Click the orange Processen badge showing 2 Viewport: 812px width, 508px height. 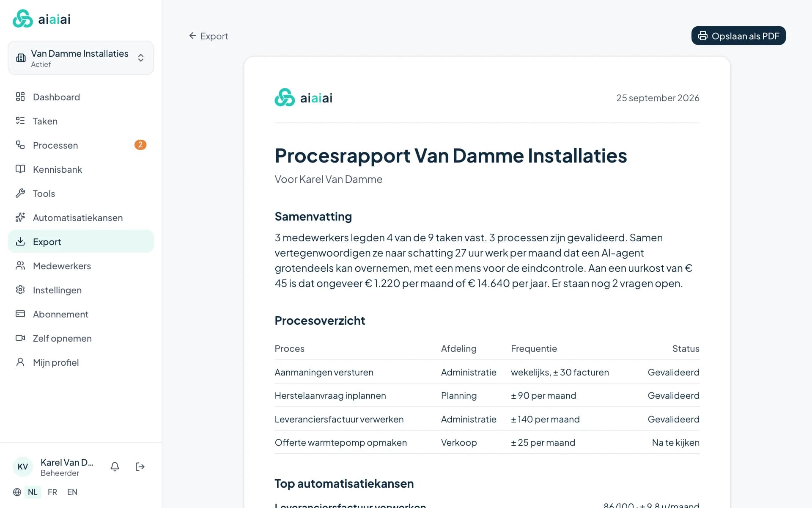(140, 145)
